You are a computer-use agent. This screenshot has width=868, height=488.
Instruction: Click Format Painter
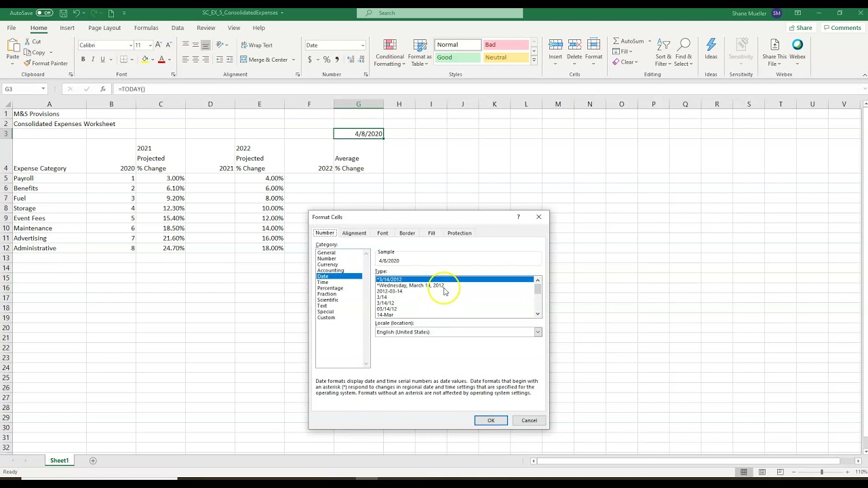point(45,63)
